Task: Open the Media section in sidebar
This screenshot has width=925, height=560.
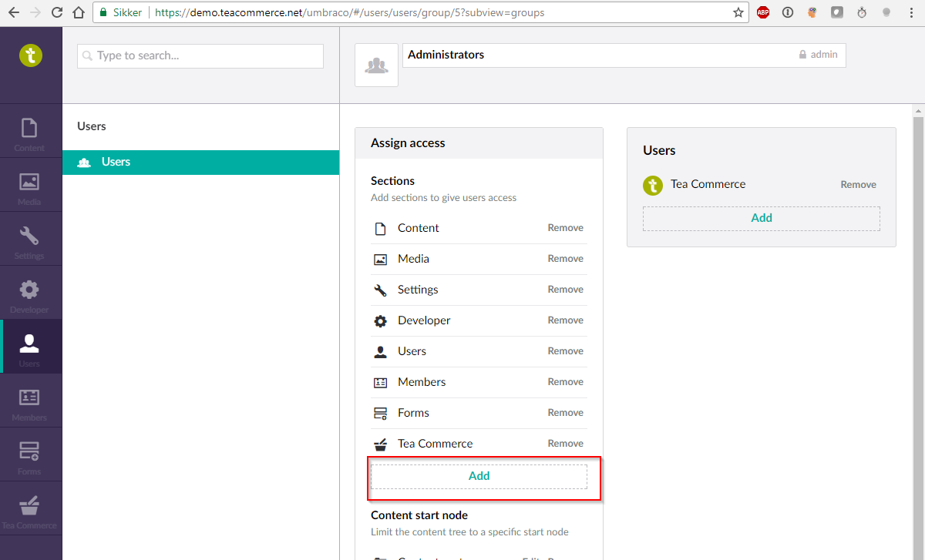Action: pos(31,185)
